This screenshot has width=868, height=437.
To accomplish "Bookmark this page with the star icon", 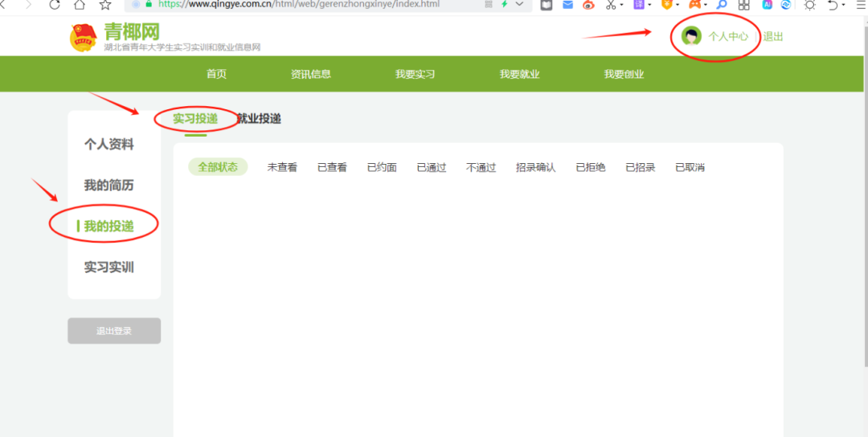I will pos(104,5).
